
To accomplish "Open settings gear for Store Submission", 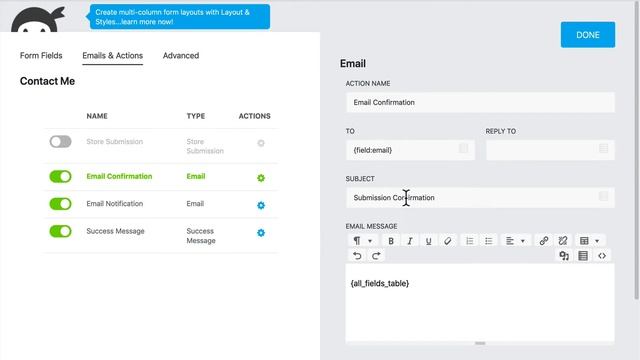I will pyautogui.click(x=261, y=143).
